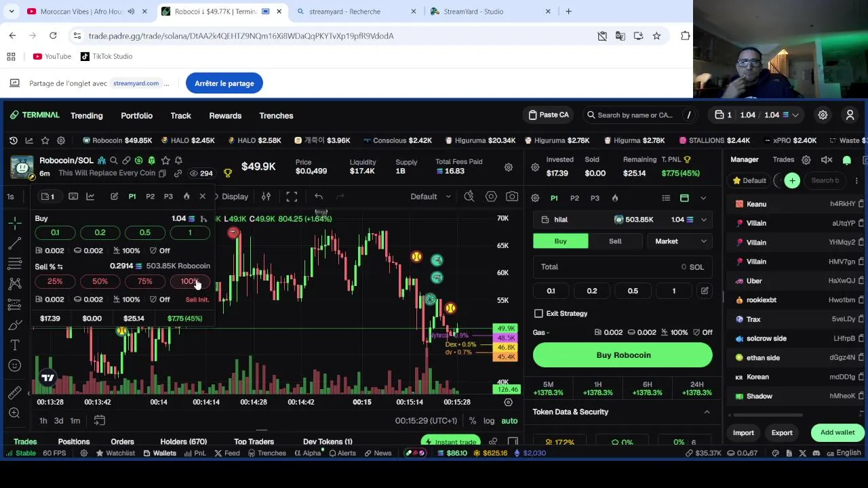Select the 0.5 quick buy in floating panel
Viewport: 868px width, 488px height.
[x=145, y=232]
